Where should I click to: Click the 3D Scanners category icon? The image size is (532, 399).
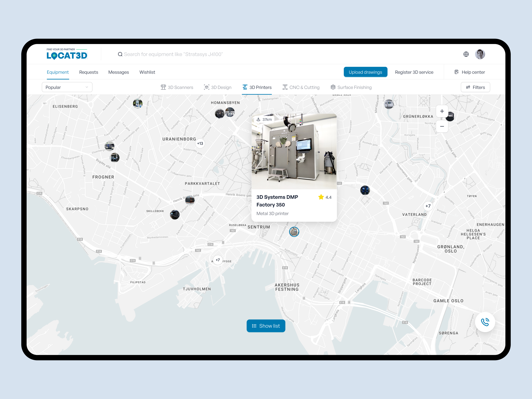(x=163, y=87)
